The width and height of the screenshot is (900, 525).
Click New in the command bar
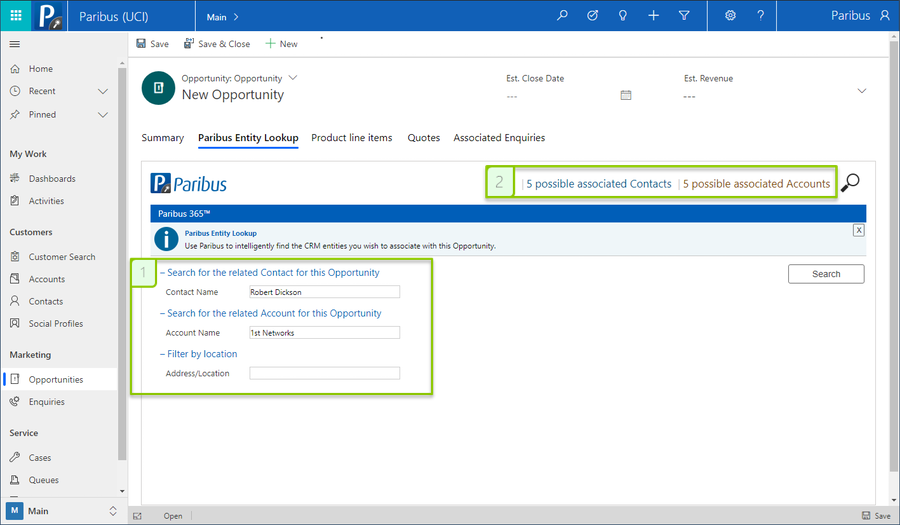pyautogui.click(x=281, y=44)
